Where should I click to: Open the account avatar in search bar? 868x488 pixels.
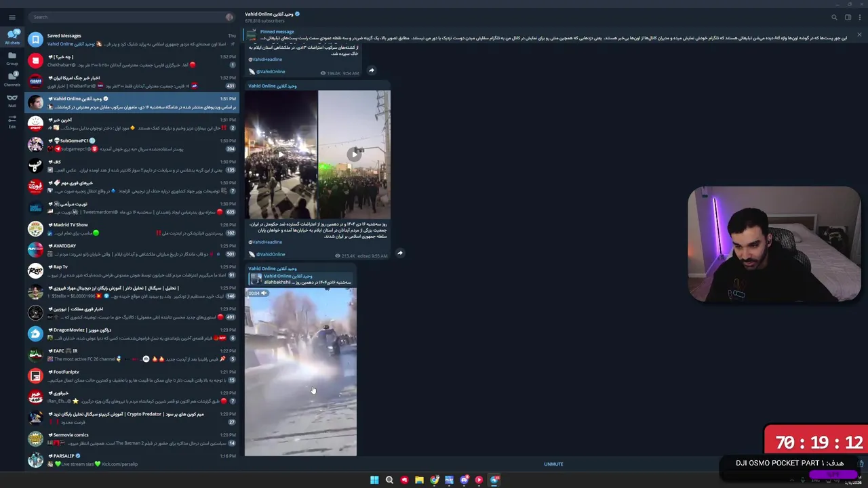pyautogui.click(x=229, y=17)
